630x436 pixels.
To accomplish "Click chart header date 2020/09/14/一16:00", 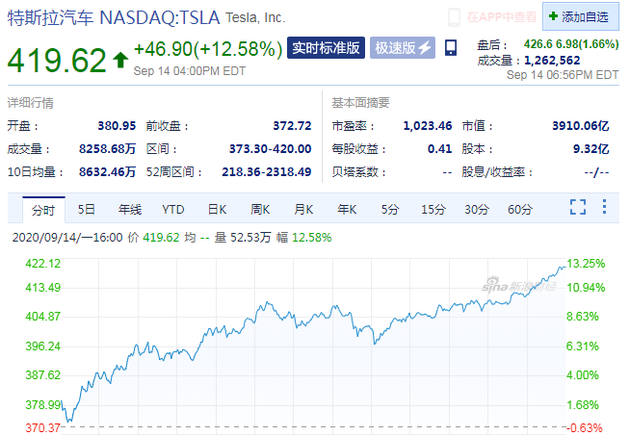I will click(x=68, y=237).
